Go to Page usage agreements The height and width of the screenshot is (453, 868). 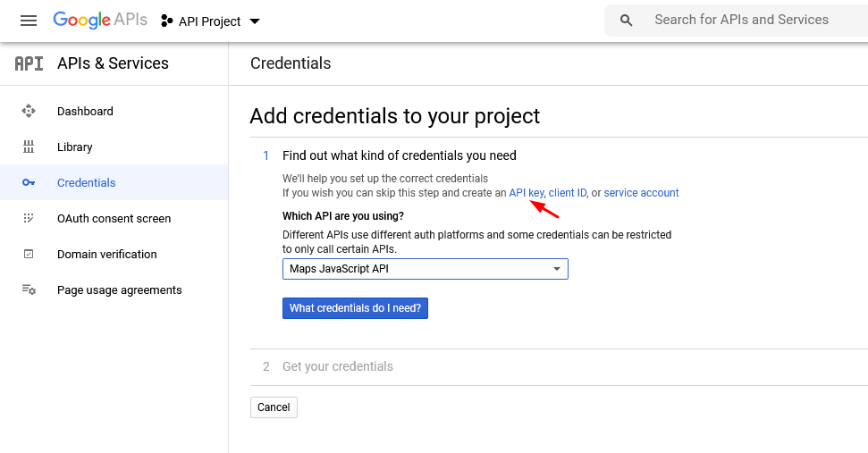(x=119, y=290)
